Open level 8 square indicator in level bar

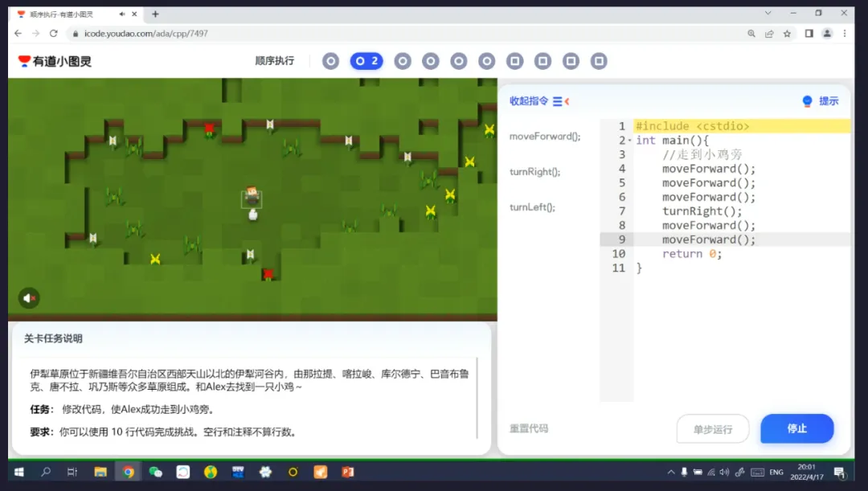[542, 61]
